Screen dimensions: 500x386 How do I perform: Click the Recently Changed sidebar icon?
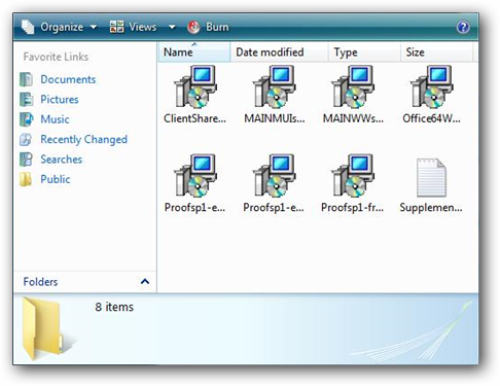click(x=26, y=139)
